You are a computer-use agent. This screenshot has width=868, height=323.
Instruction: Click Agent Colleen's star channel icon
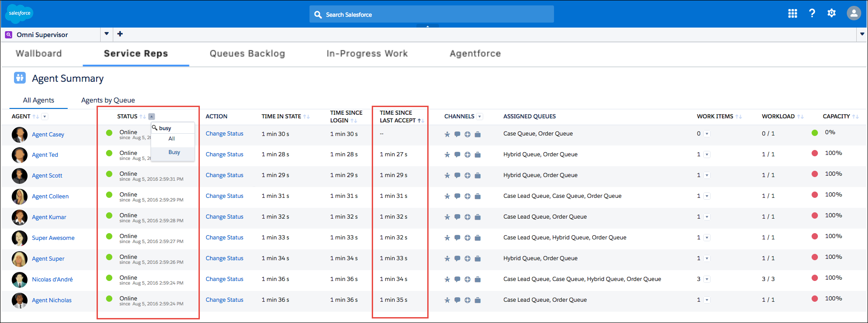coord(447,197)
